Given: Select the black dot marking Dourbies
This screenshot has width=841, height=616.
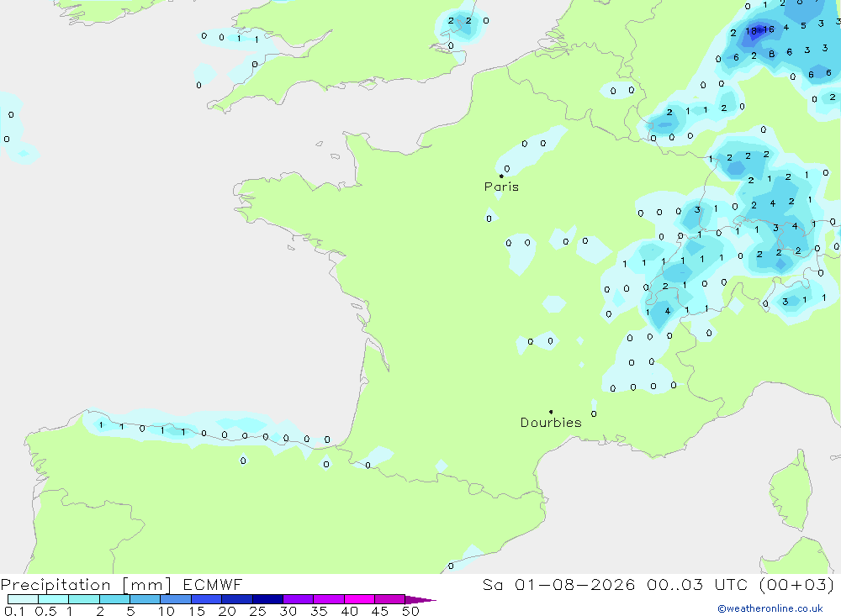Looking at the screenshot, I should coord(551,412).
